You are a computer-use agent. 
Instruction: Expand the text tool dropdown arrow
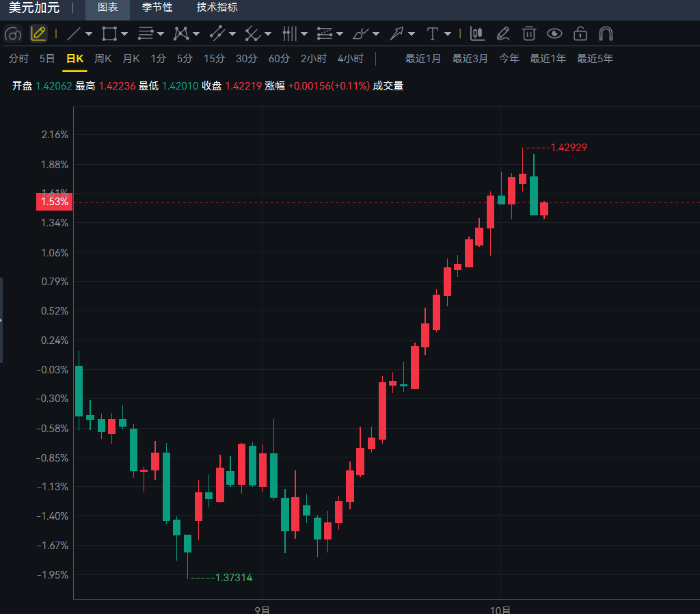tap(448, 34)
